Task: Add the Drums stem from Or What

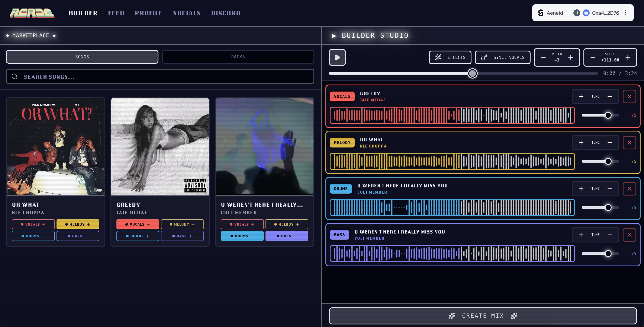Action: pyautogui.click(x=33, y=236)
